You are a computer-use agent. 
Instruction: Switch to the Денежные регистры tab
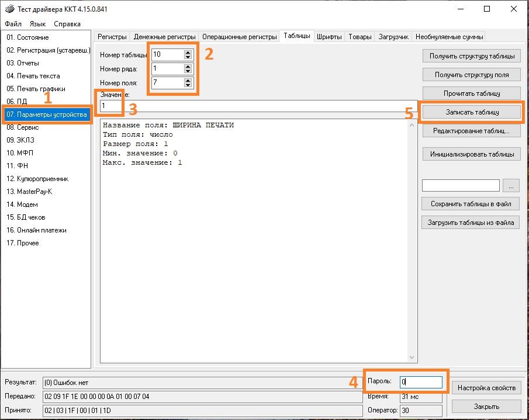tap(165, 37)
